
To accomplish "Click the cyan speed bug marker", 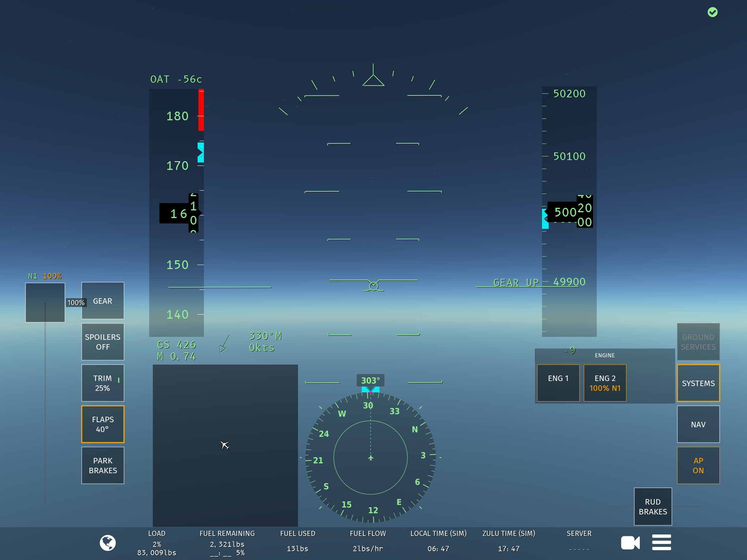I will 201,152.
